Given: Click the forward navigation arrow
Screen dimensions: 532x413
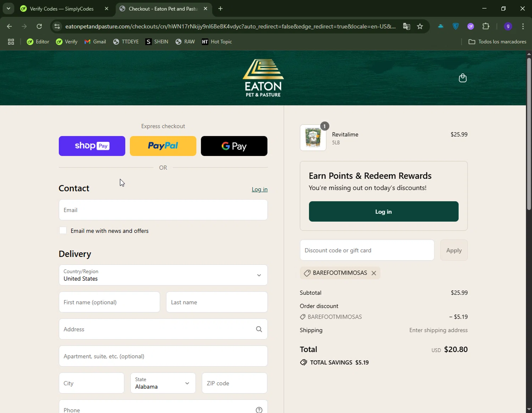Looking at the screenshot, I should (x=24, y=26).
